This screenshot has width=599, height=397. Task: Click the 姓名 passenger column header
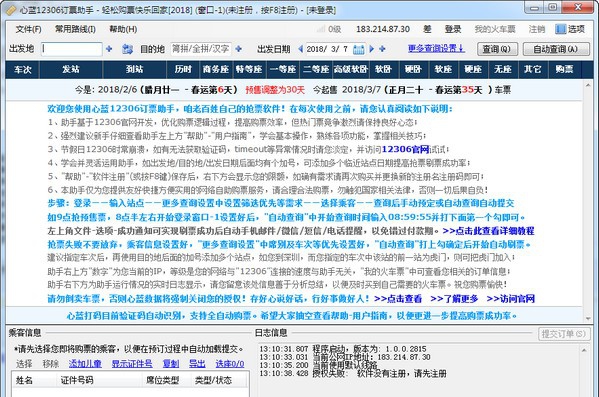click(34, 380)
